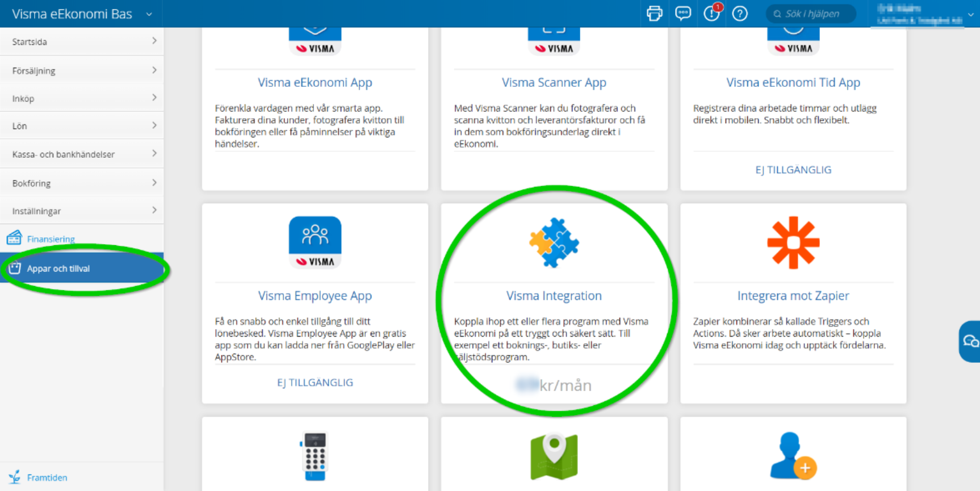Open the Visma Integration title link
Image resolution: width=980 pixels, height=491 pixels.
coord(554,296)
